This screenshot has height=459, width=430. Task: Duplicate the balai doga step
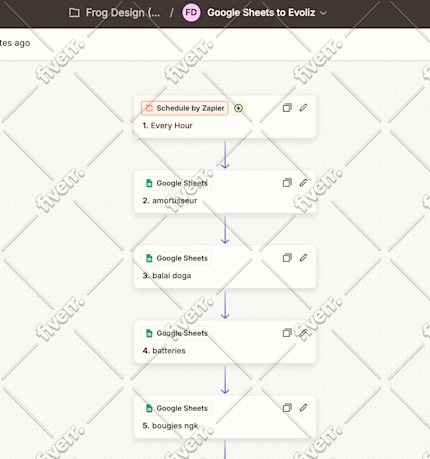pos(287,258)
